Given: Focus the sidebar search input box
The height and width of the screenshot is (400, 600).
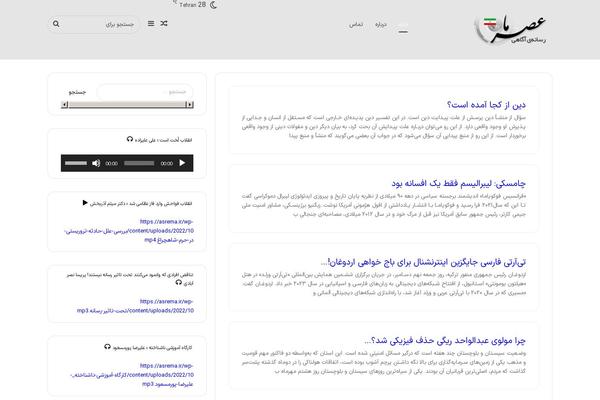Looking at the screenshot, I should [x=144, y=92].
